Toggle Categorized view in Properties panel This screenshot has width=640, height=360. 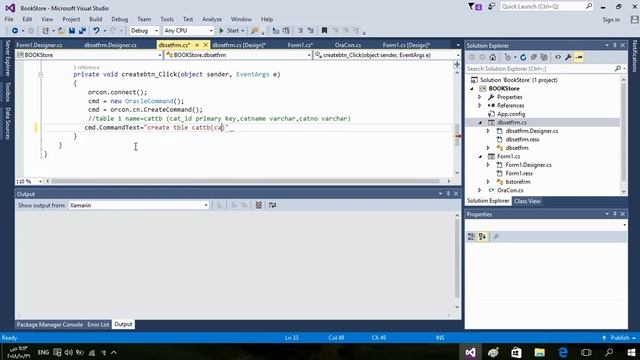pos(471,237)
